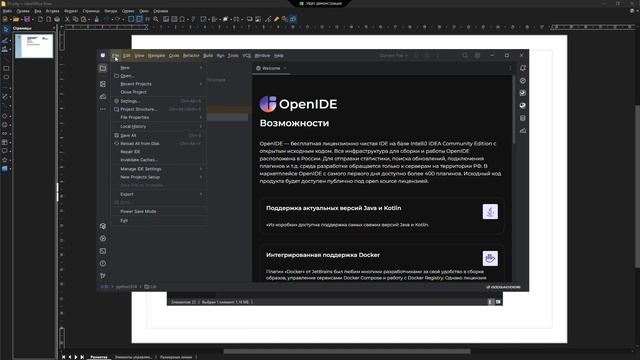
Task: Open the Terminal tool window icon
Action: point(103,251)
